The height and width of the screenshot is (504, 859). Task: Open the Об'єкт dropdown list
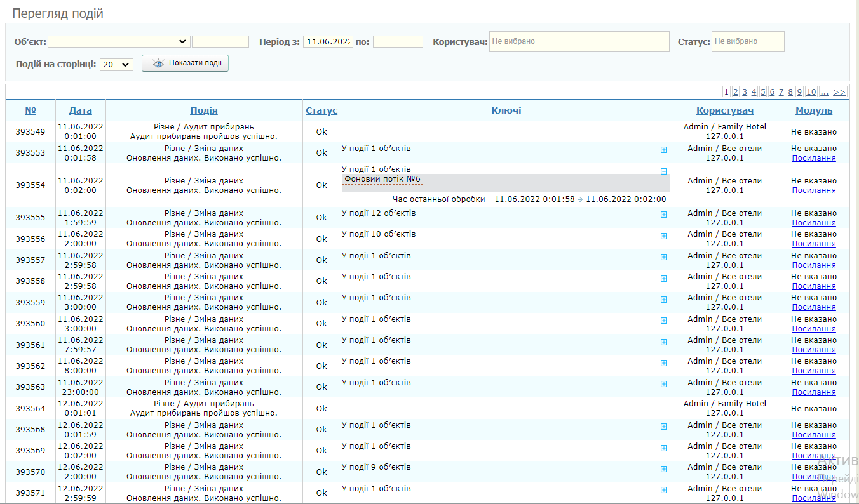coord(119,41)
